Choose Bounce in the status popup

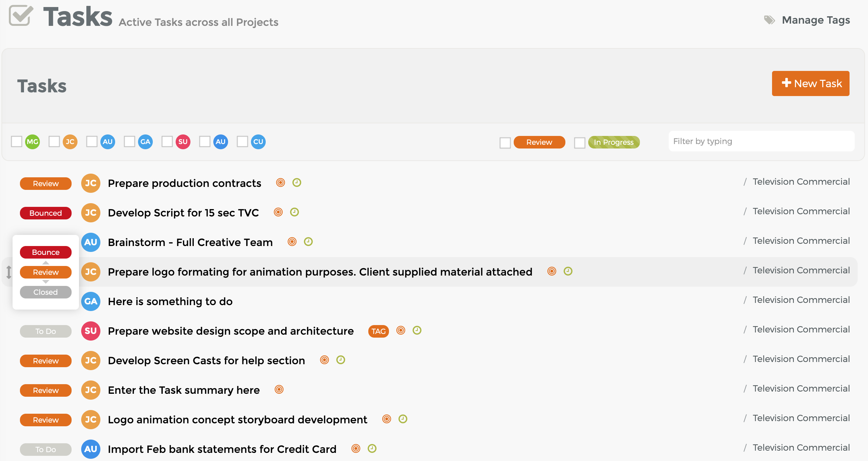[x=46, y=252]
